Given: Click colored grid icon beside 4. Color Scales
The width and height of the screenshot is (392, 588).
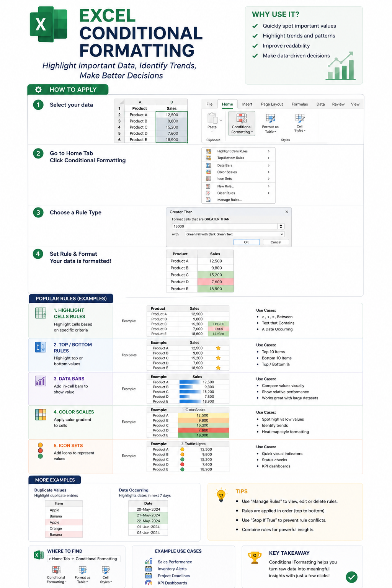Looking at the screenshot, I should (x=41, y=415).
